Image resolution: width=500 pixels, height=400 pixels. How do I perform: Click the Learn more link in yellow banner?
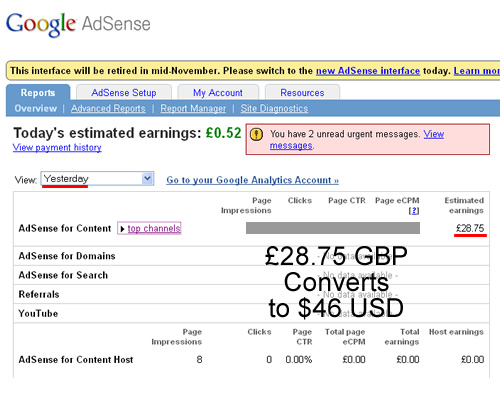coord(477,71)
